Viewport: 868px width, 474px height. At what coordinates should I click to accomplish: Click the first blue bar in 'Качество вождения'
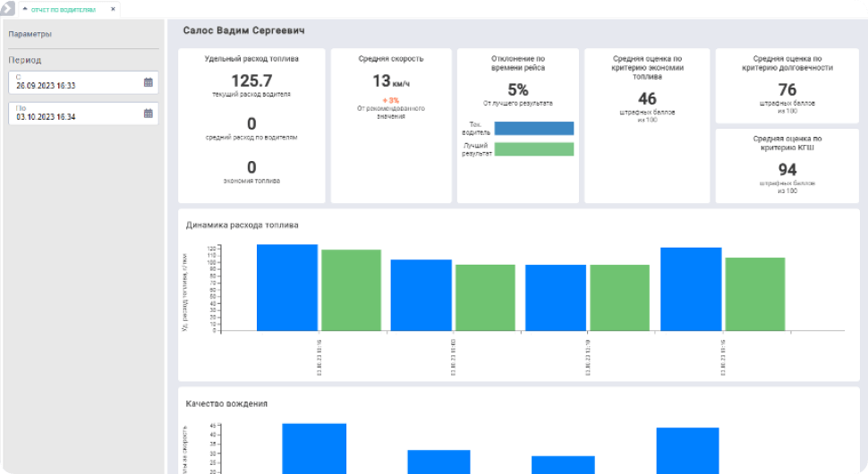pos(314,448)
